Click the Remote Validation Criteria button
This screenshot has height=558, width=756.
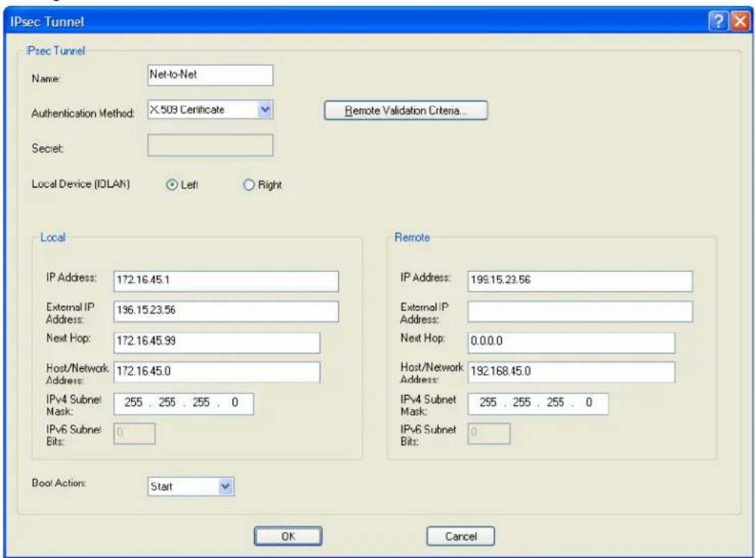tap(406, 111)
